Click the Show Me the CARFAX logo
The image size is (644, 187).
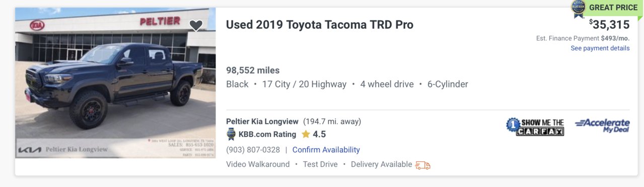click(535, 127)
